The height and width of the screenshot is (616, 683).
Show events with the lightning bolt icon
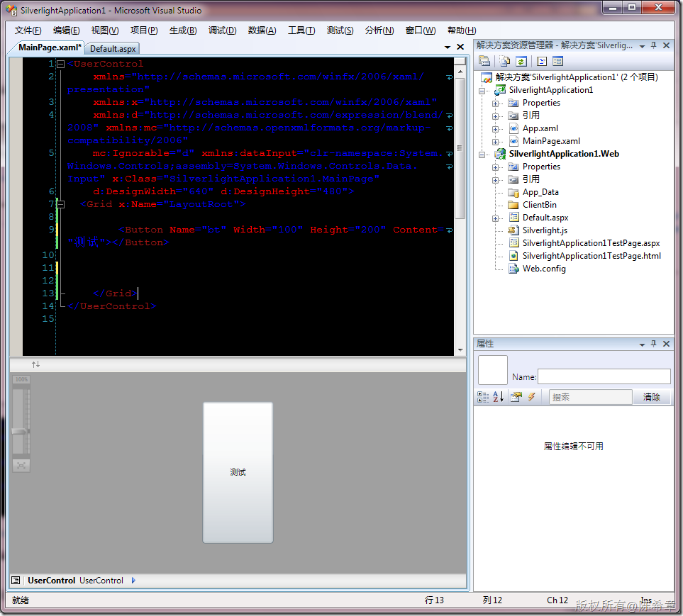[531, 396]
